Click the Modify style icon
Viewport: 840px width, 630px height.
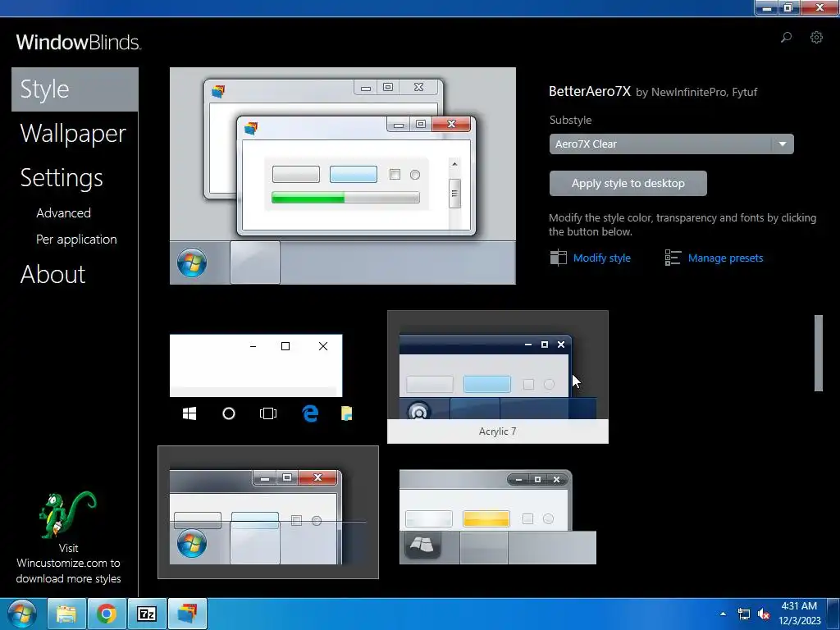click(x=558, y=258)
